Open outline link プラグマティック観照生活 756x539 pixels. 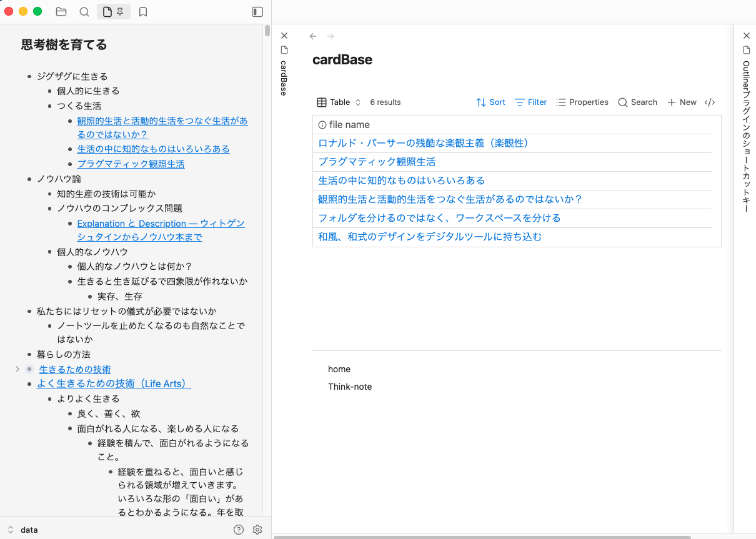tap(131, 164)
